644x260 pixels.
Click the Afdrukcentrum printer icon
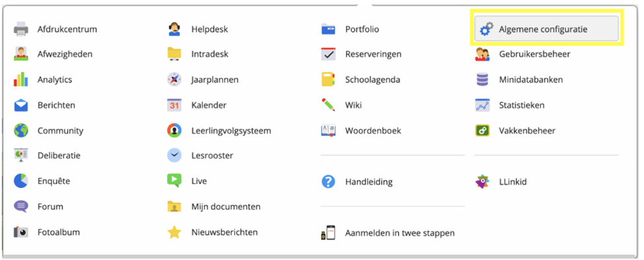[20, 29]
